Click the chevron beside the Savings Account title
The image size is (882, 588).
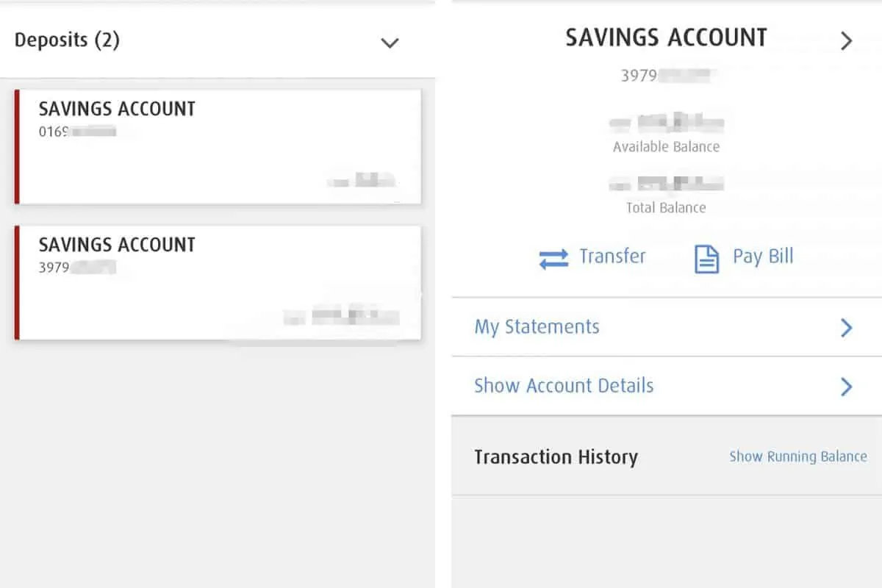click(846, 40)
